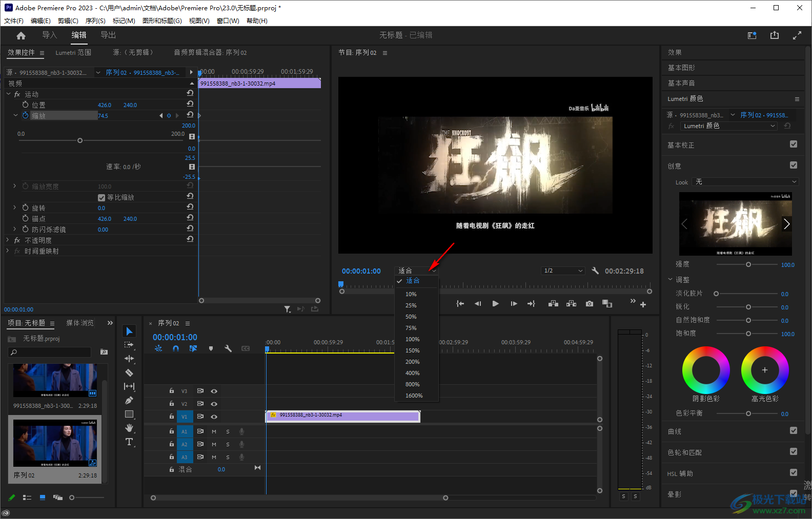The width and height of the screenshot is (812, 519).
Task: Switch to Import workspace tab
Action: coord(49,35)
